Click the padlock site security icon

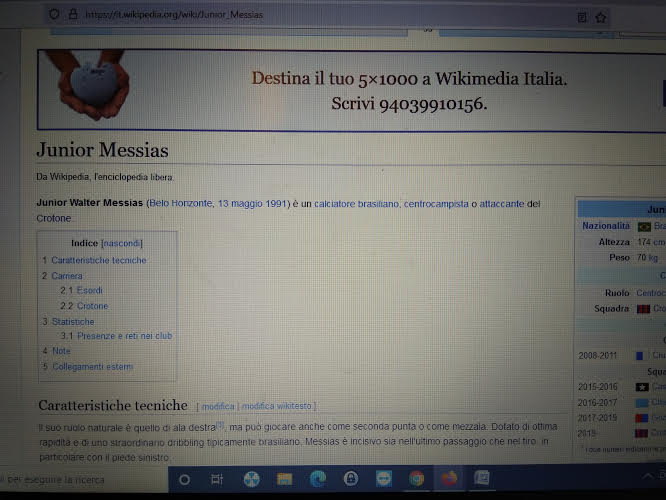71,14
